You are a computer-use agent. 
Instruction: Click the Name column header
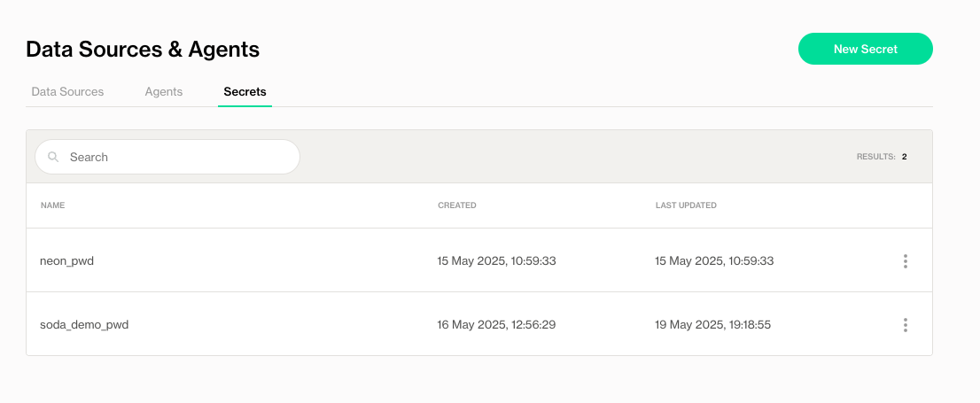tap(53, 205)
